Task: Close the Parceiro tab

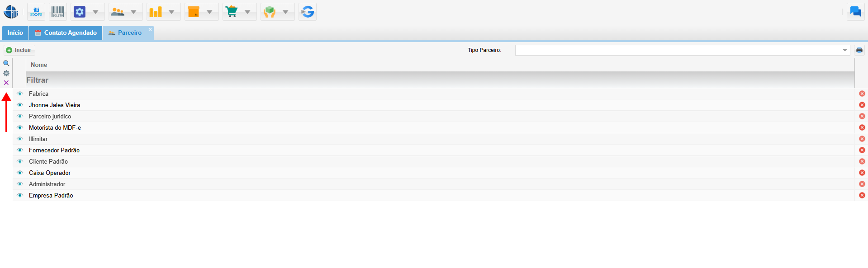Action: coord(150,29)
